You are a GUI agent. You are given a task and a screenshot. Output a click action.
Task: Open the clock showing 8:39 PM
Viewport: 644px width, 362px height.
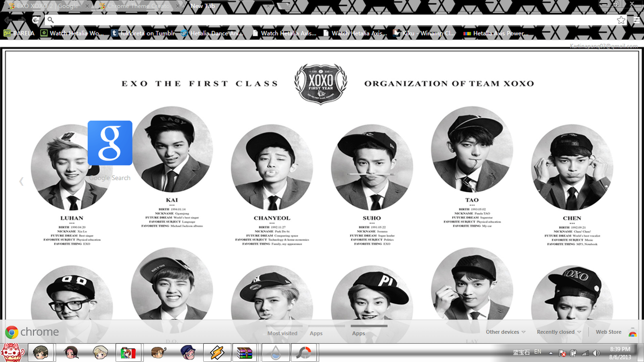(620, 353)
